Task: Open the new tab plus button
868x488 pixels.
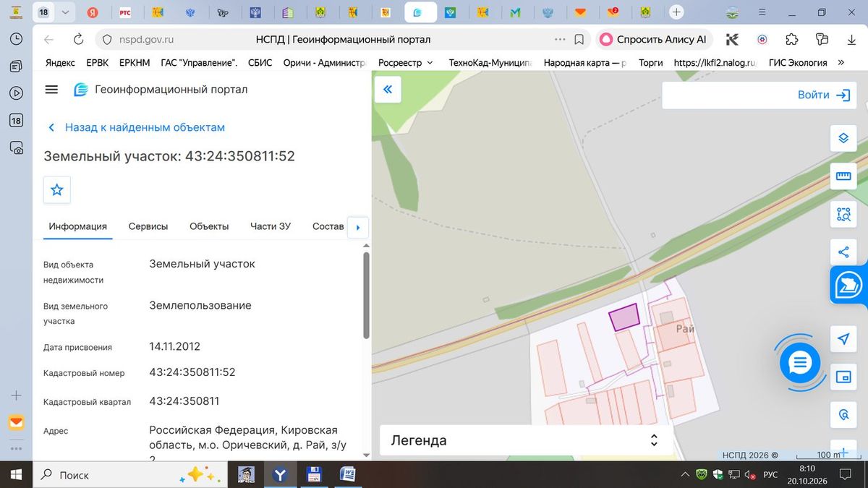Action: click(676, 12)
